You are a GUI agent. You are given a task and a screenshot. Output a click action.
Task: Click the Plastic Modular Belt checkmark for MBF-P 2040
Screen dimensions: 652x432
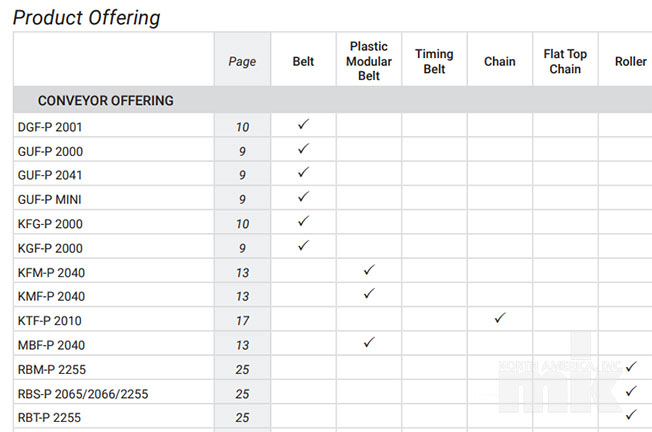click(x=369, y=342)
